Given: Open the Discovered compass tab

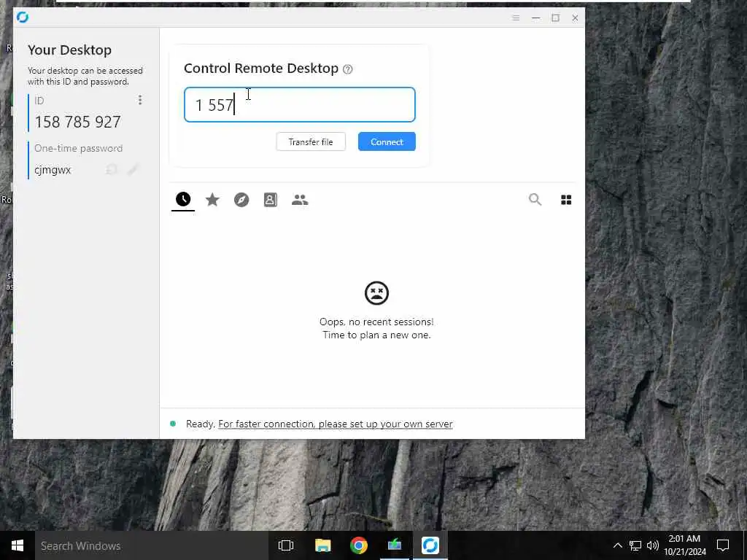Looking at the screenshot, I should (241, 200).
